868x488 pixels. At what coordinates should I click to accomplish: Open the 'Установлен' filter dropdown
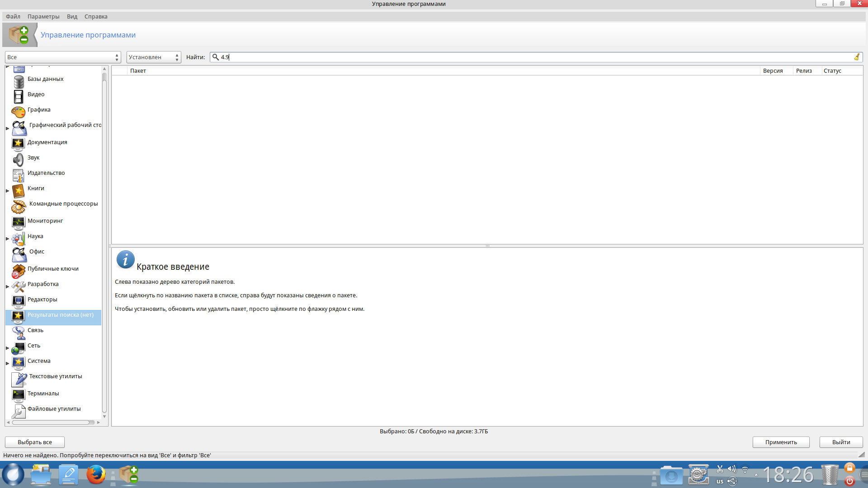point(154,57)
